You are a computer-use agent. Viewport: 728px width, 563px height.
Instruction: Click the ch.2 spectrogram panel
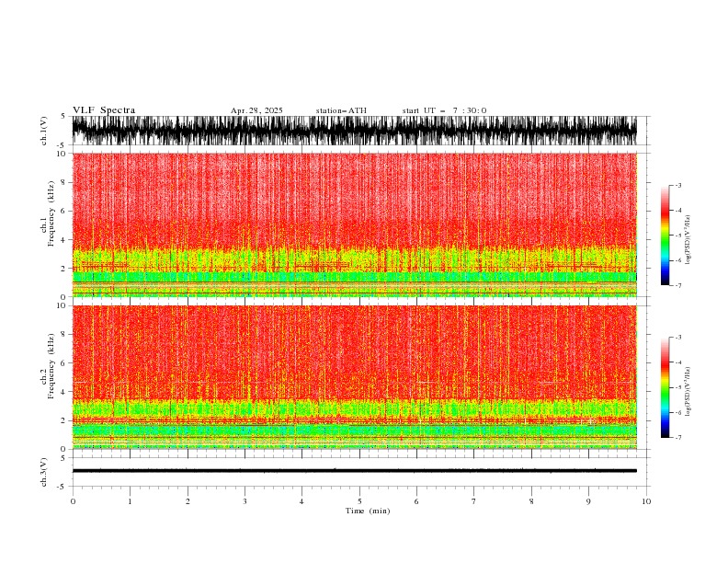pyautogui.click(x=355, y=377)
